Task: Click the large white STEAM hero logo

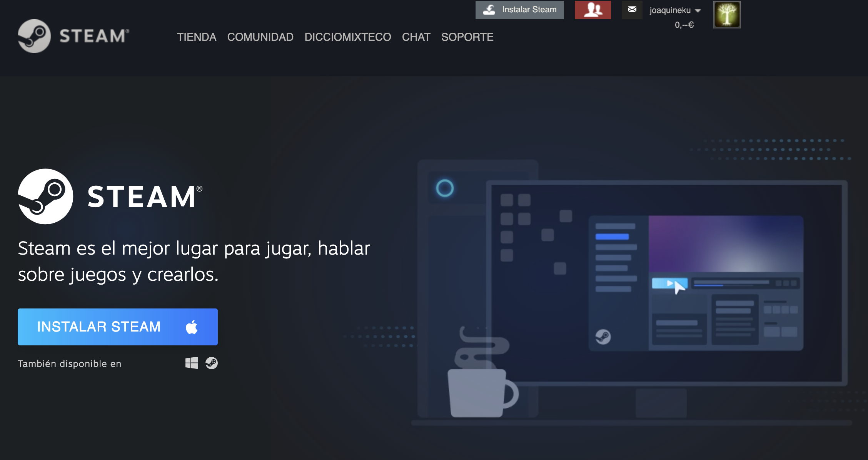Action: point(110,197)
